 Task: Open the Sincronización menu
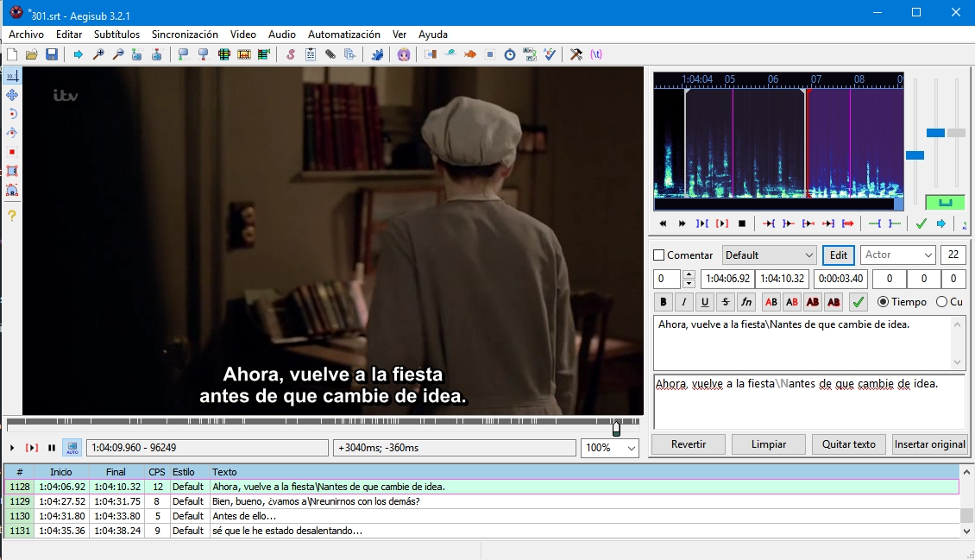[185, 35]
